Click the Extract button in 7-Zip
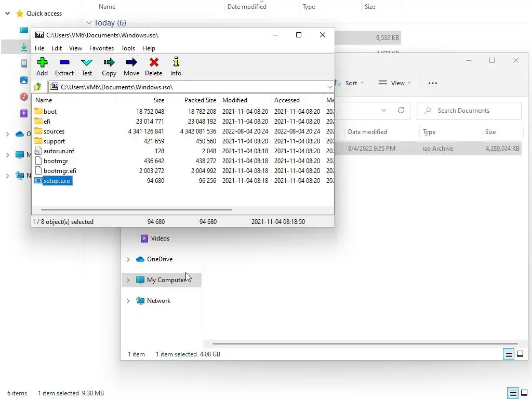This screenshot has height=399, width=532. [64, 66]
